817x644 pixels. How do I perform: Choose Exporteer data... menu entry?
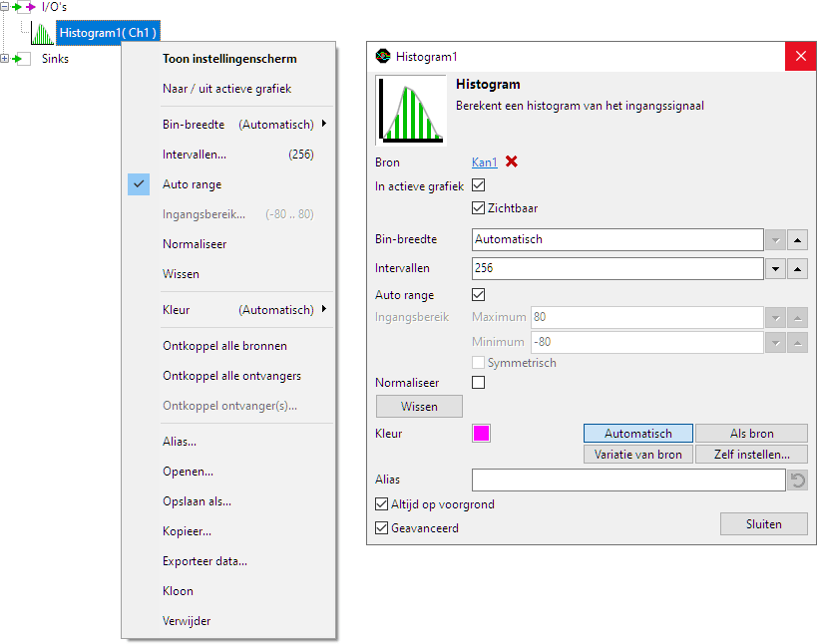(x=229, y=561)
